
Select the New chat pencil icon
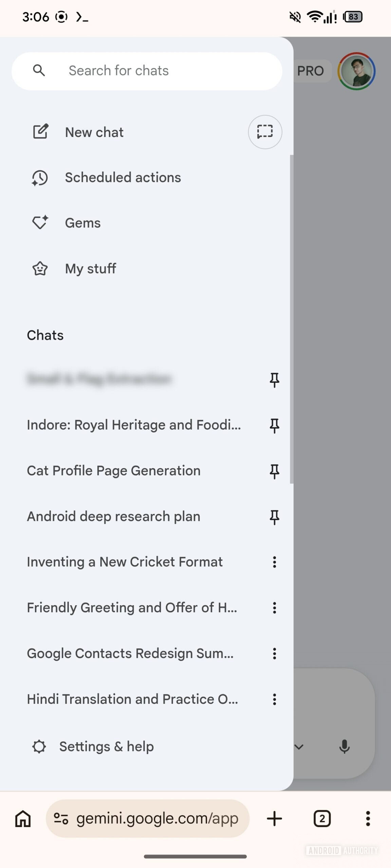tap(41, 132)
